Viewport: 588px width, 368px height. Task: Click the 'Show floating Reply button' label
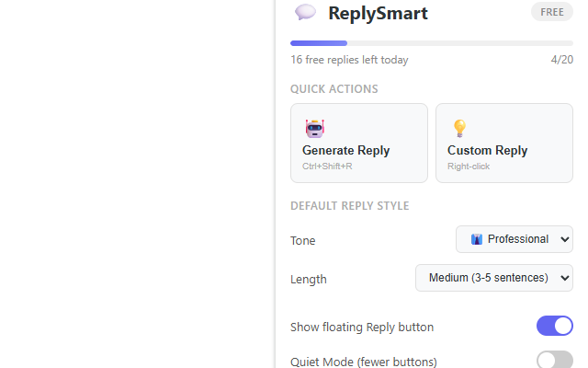click(x=362, y=328)
